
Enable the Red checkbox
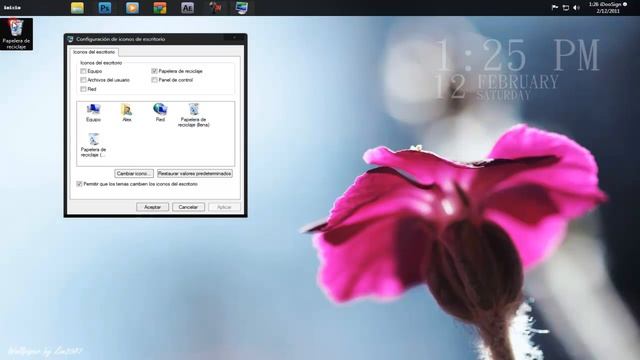click(x=83, y=89)
